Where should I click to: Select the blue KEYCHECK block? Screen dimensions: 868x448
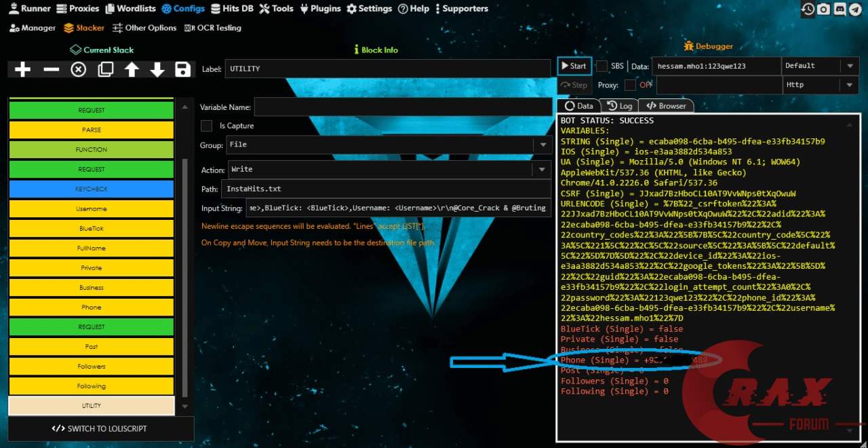[91, 189]
